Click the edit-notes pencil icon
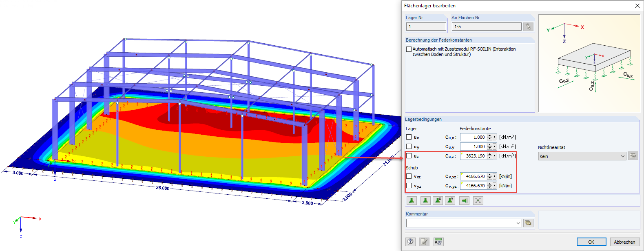 click(425, 242)
